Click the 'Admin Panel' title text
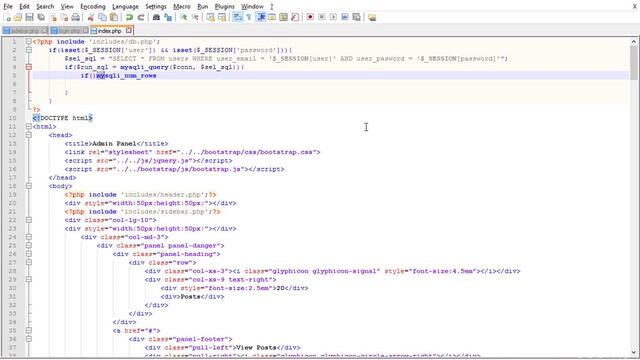This screenshot has height=360, width=640. (114, 144)
